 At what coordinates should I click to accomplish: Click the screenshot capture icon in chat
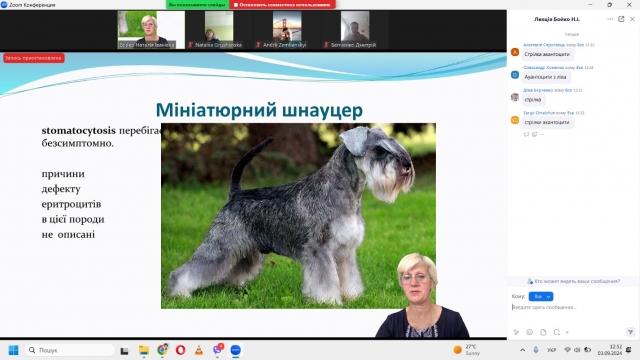557,332
